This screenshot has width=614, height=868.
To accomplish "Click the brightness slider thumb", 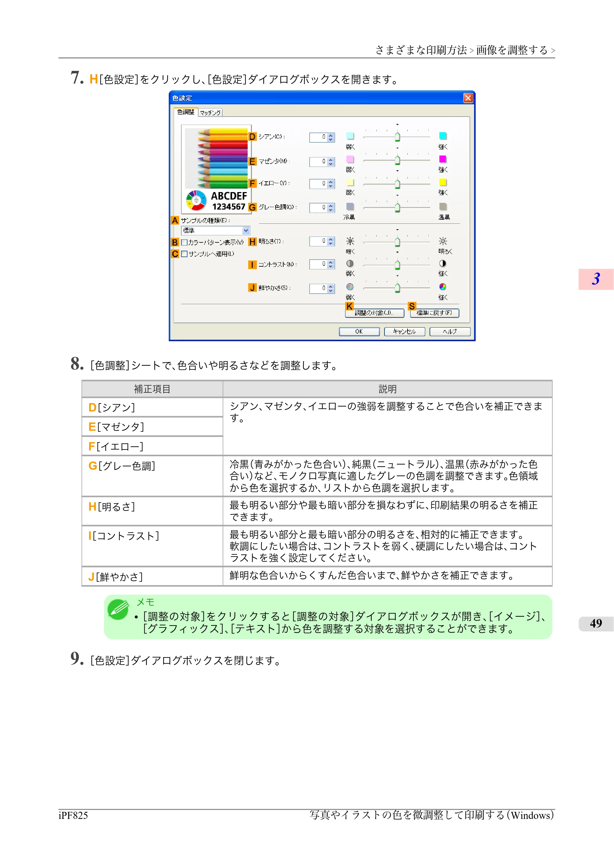I will point(397,242).
